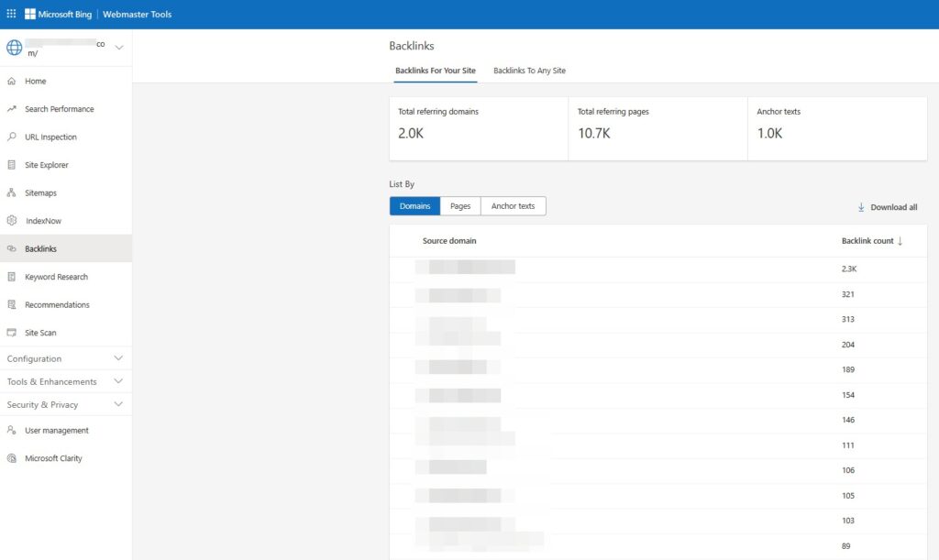Click the URL Inspection magnifier icon

click(x=12, y=137)
